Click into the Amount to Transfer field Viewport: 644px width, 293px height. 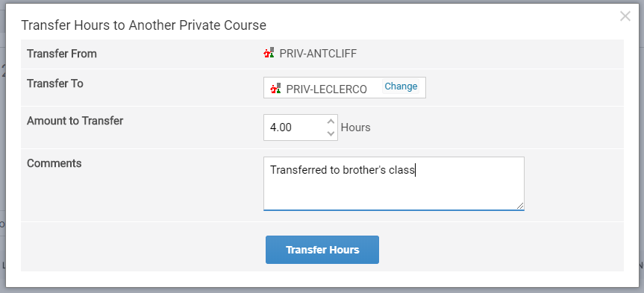(296, 127)
